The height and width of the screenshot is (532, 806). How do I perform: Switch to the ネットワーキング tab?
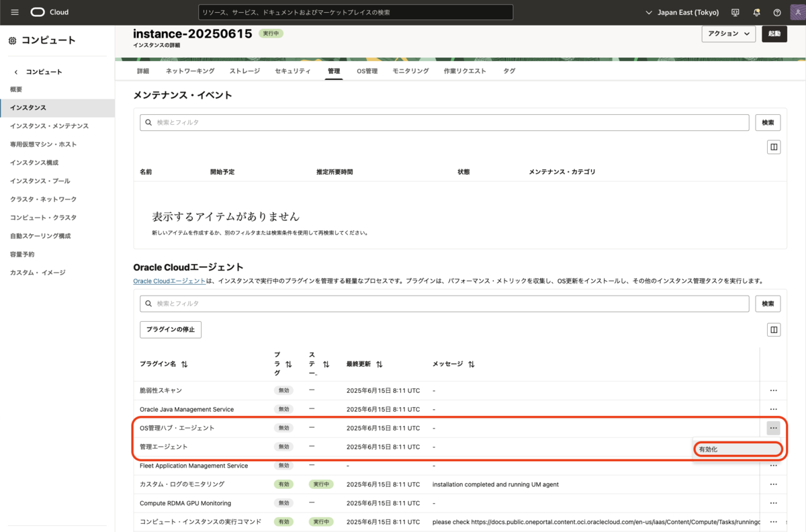[190, 71]
